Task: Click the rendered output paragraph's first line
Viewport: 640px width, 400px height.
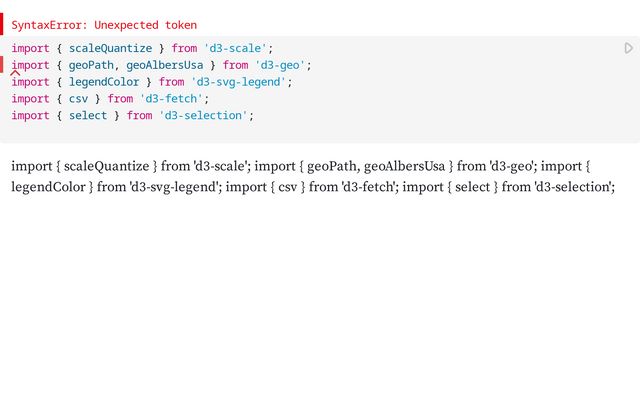Action: (x=300, y=166)
